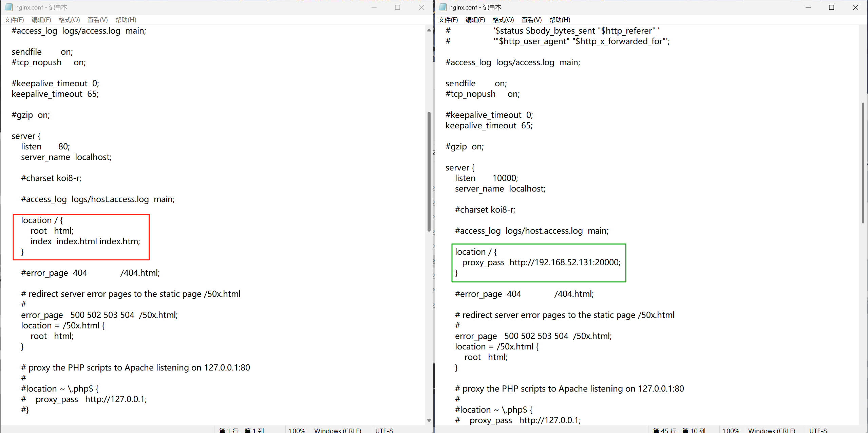Maximize the right nginx.conf Notepad window
Viewport: 868px width, 433px height.
831,7
